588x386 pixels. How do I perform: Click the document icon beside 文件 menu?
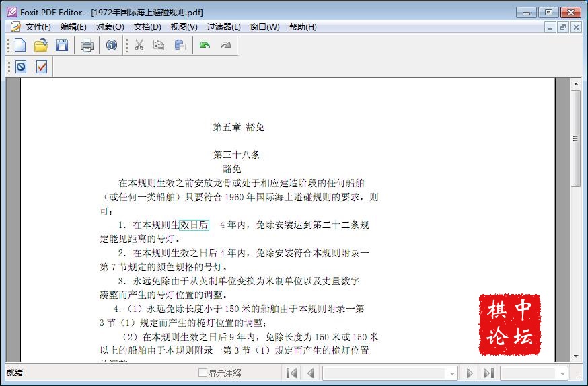click(15, 27)
